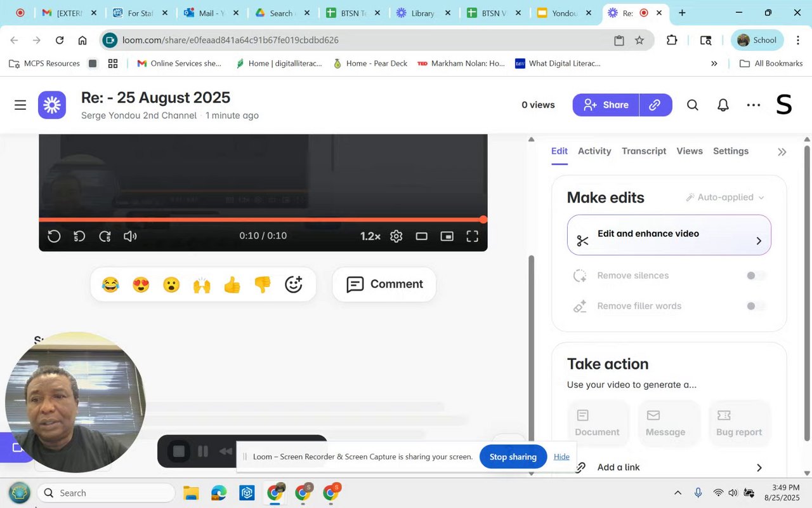Toggle Remove filler words switch
This screenshot has width=812, height=508.
755,306
